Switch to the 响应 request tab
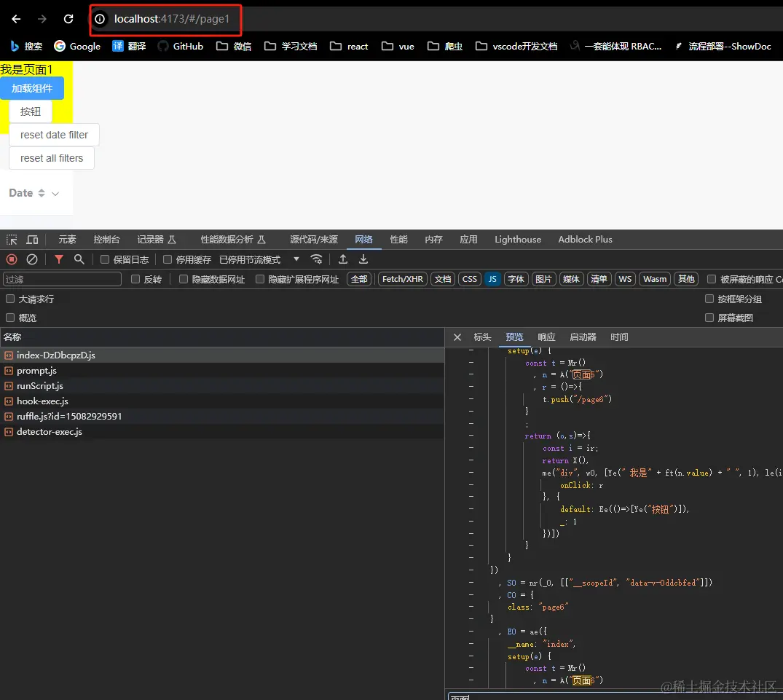This screenshot has width=783, height=700. (546, 337)
